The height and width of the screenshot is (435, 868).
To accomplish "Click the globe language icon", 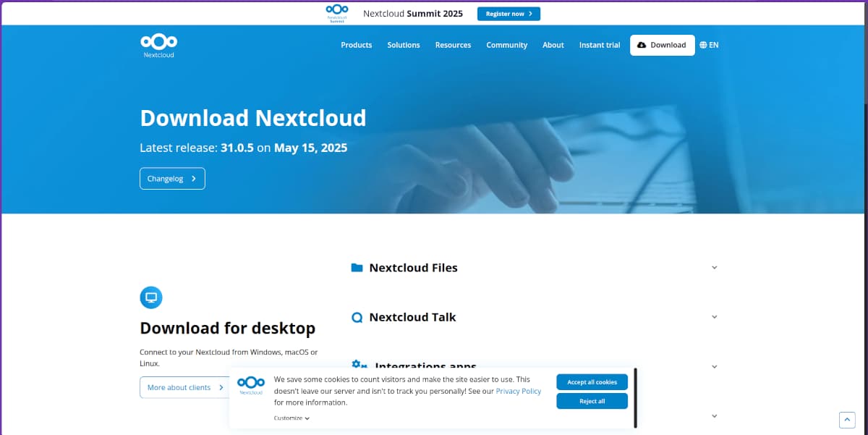I will [703, 45].
